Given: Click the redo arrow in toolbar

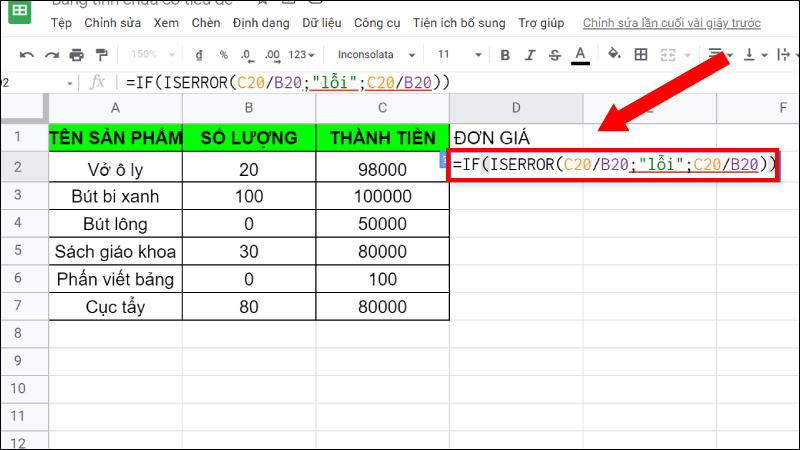Looking at the screenshot, I should click(x=52, y=55).
